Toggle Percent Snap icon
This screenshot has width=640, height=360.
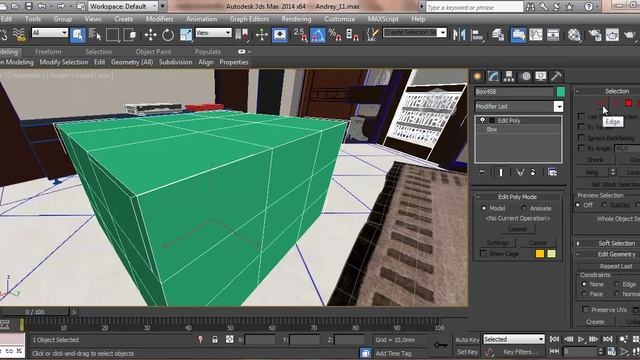tap(335, 35)
